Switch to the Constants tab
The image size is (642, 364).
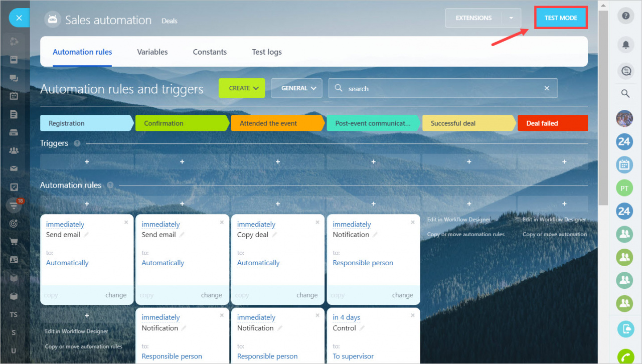(210, 52)
